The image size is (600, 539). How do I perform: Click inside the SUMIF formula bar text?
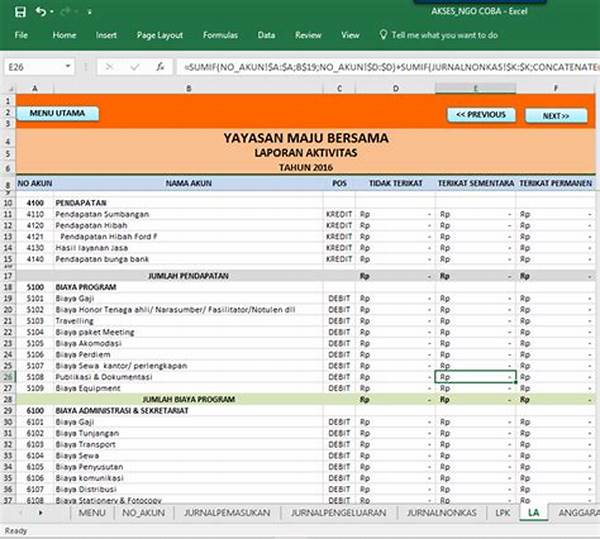[388, 67]
